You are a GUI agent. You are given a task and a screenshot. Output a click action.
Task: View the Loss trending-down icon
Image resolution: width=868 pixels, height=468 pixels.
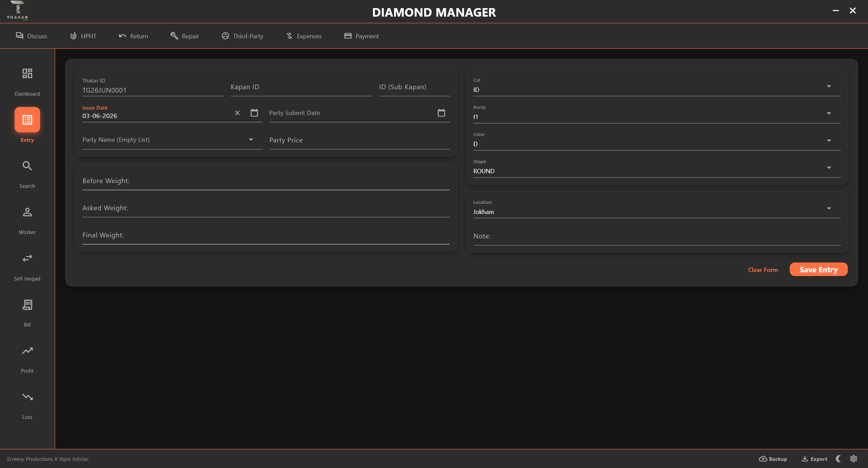[x=27, y=397]
